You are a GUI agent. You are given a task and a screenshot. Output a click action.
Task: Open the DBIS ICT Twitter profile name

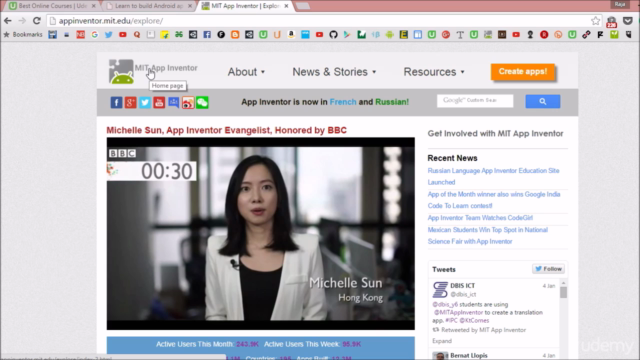(x=462, y=286)
